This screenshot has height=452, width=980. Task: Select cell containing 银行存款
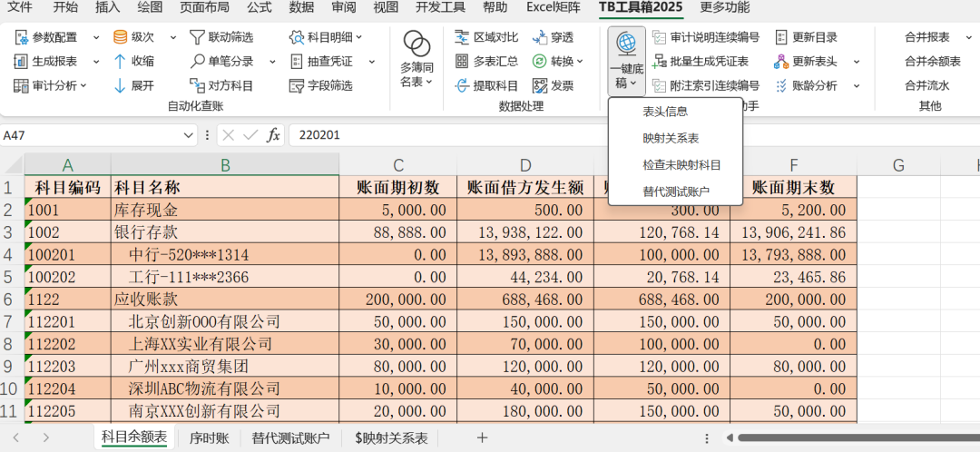click(225, 232)
